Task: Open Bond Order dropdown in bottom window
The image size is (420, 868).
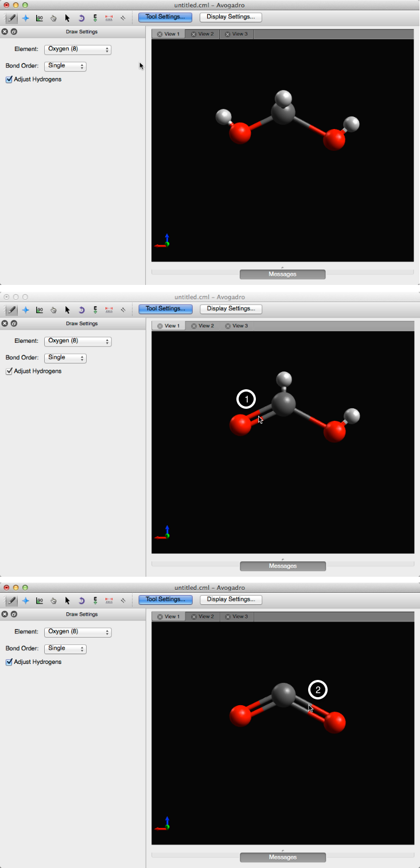Action: point(65,648)
